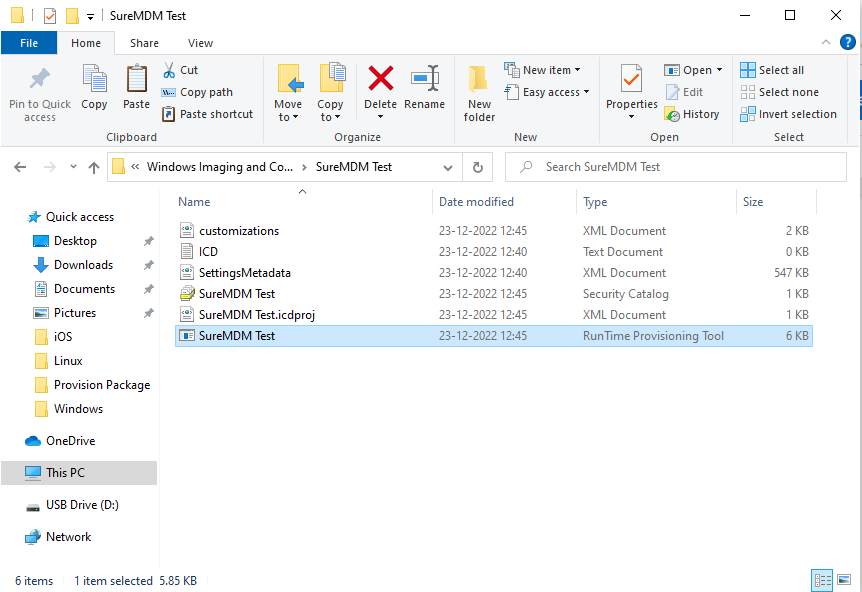Image resolution: width=862 pixels, height=592 pixels.
Task: Select SureMDM Test RunTime Provisioning Tool file
Action: [x=493, y=336]
